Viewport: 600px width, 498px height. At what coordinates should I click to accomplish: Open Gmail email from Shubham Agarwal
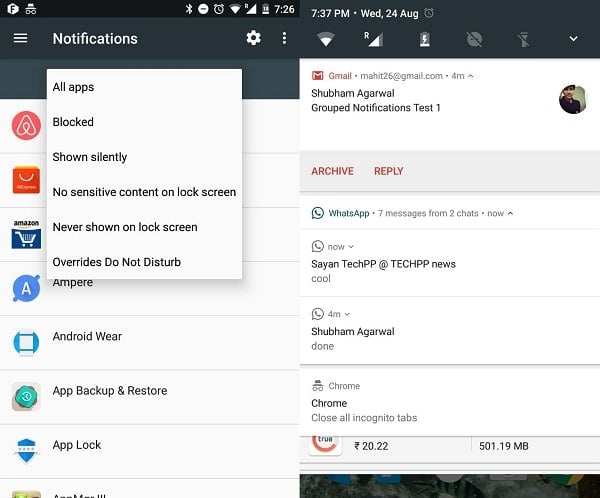pyautogui.click(x=450, y=104)
